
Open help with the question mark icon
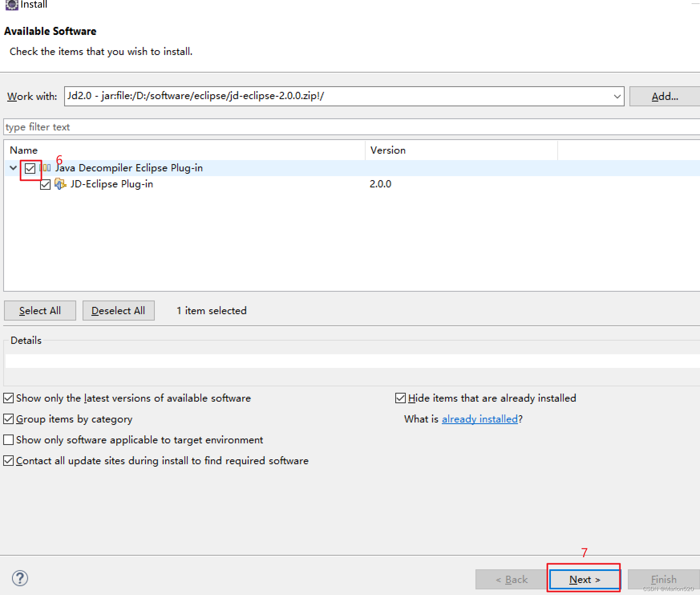click(20, 578)
